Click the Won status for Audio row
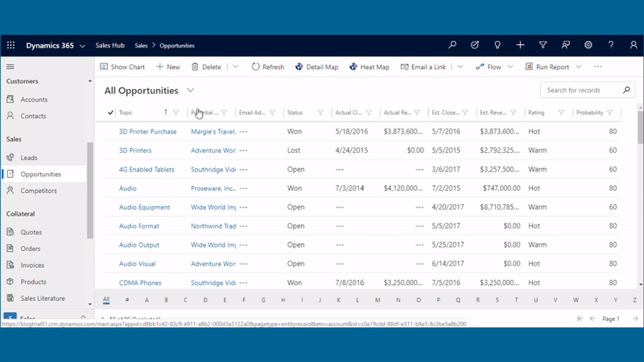644x362 pixels. [295, 188]
